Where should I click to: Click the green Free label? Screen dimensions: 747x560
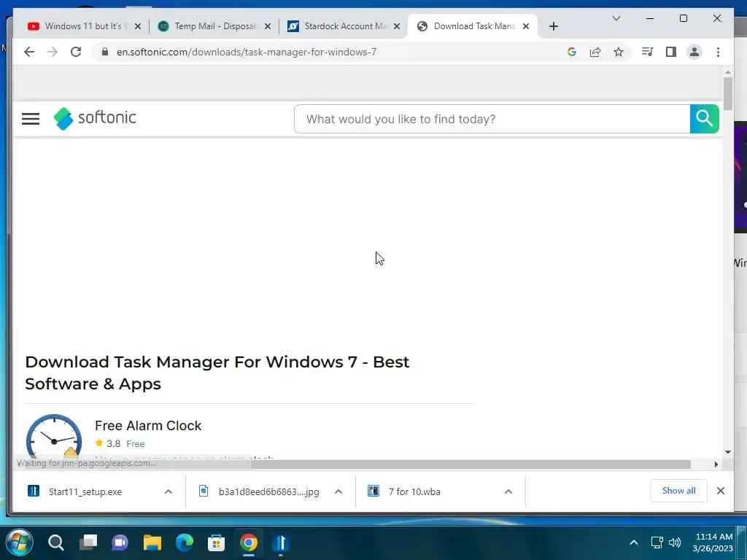(x=135, y=443)
